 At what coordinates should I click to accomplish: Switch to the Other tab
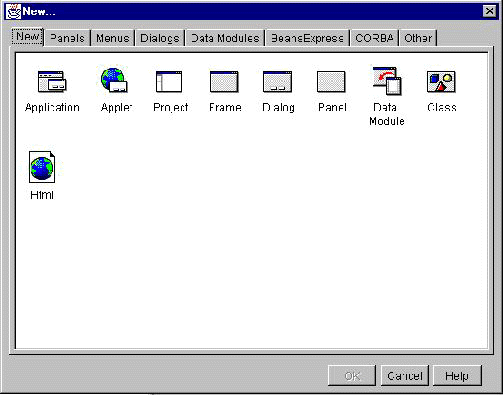pos(418,38)
